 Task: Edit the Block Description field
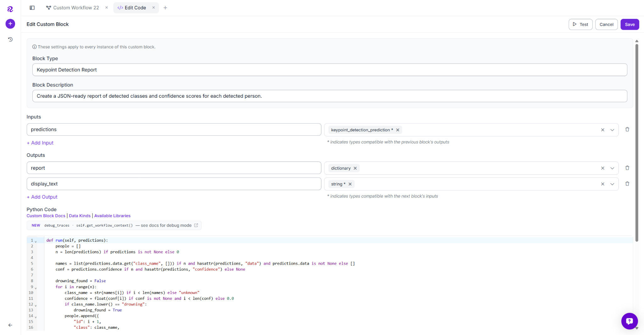coord(330,96)
